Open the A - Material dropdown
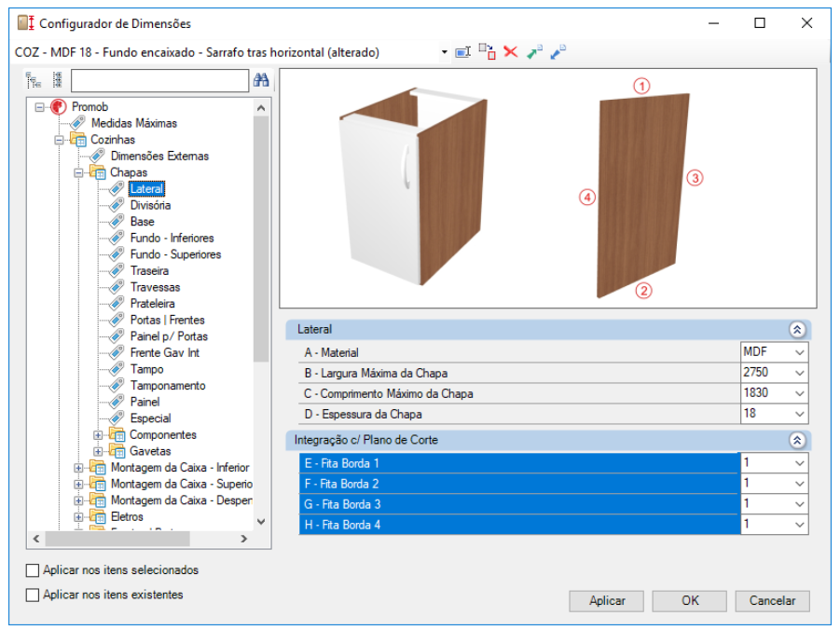 (x=799, y=352)
